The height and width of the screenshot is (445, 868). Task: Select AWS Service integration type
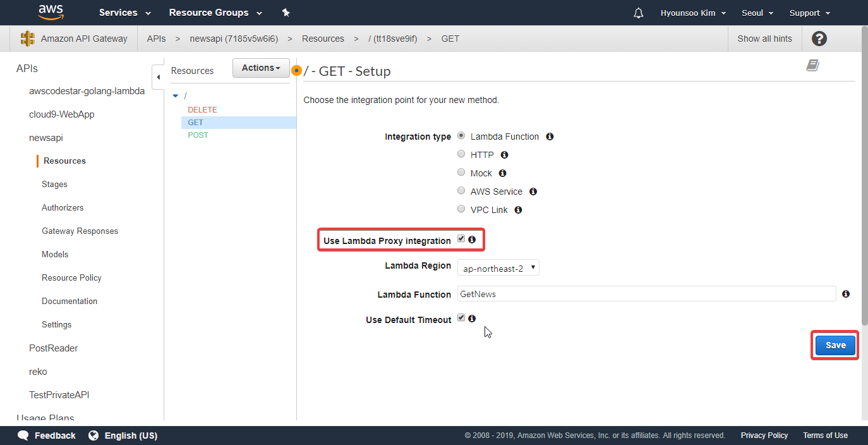(461, 191)
